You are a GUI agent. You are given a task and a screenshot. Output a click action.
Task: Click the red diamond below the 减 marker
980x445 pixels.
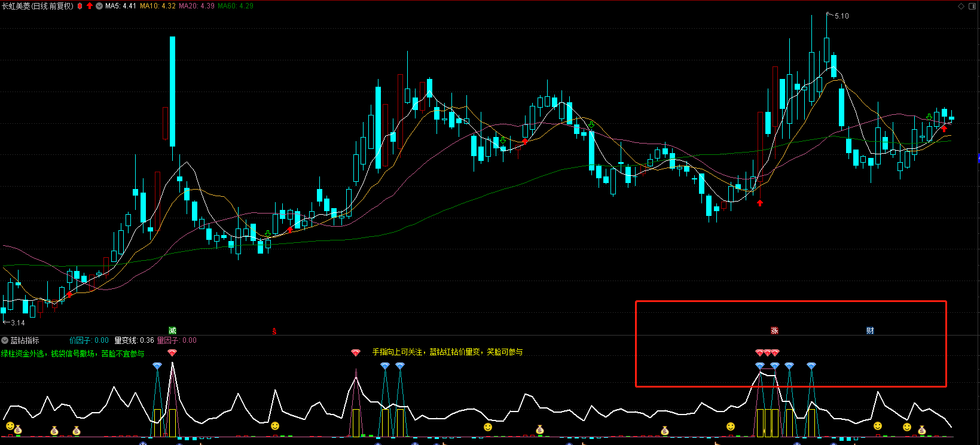coord(172,353)
